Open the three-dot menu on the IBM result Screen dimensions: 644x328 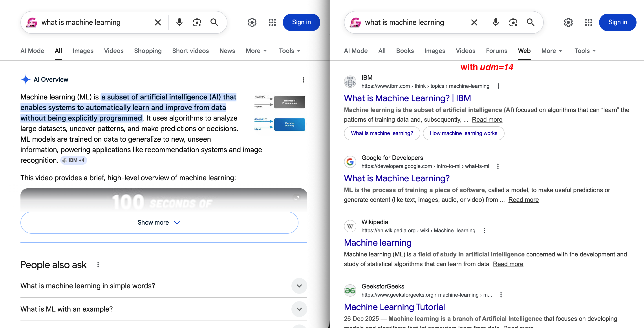pyautogui.click(x=498, y=86)
